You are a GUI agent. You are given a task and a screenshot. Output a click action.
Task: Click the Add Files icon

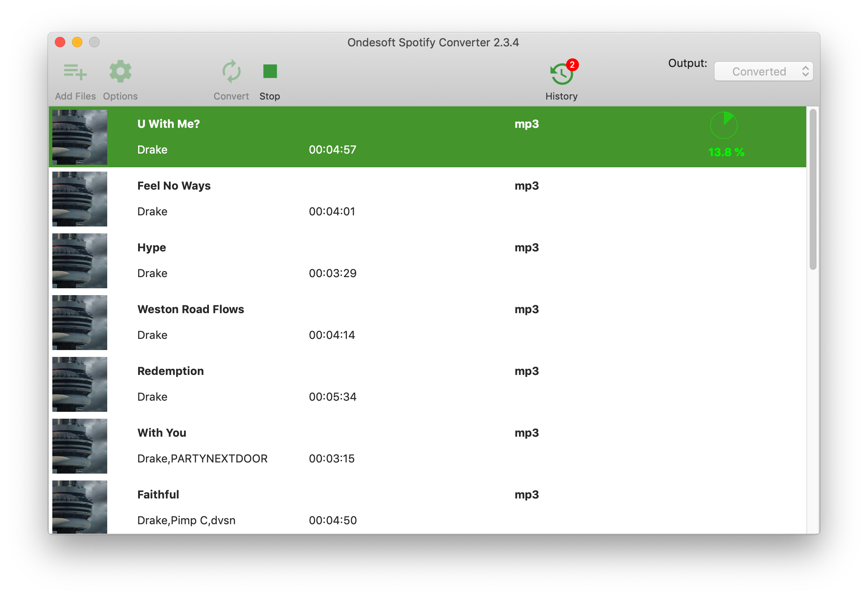pos(75,72)
